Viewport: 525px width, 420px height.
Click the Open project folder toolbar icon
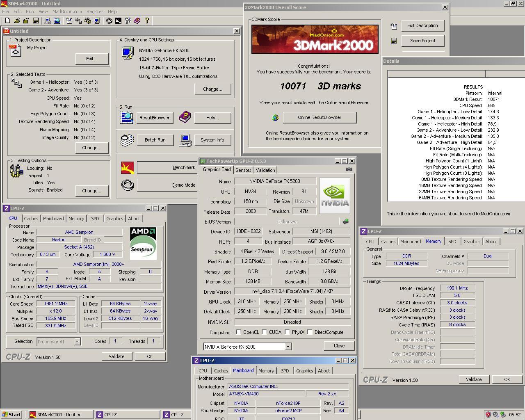(17, 21)
